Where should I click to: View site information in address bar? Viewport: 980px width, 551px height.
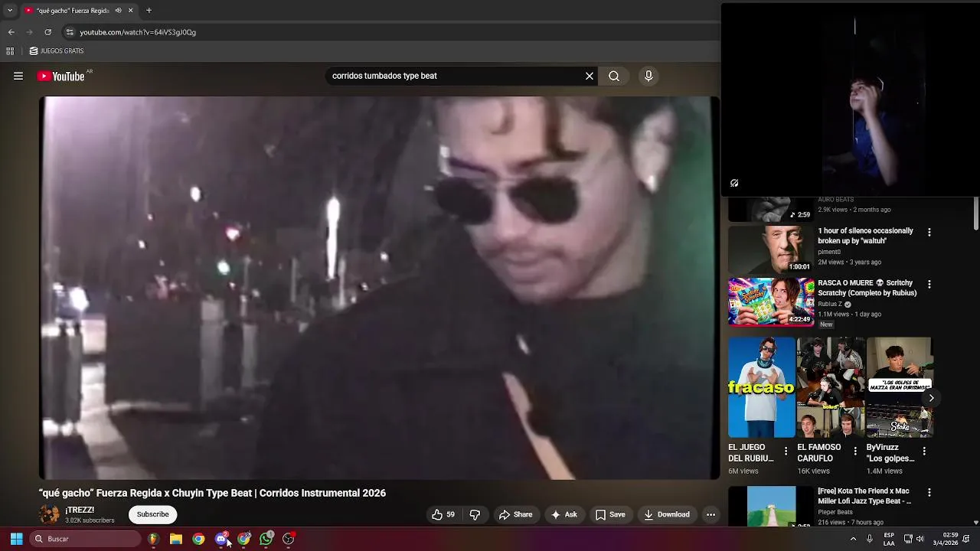tap(70, 32)
